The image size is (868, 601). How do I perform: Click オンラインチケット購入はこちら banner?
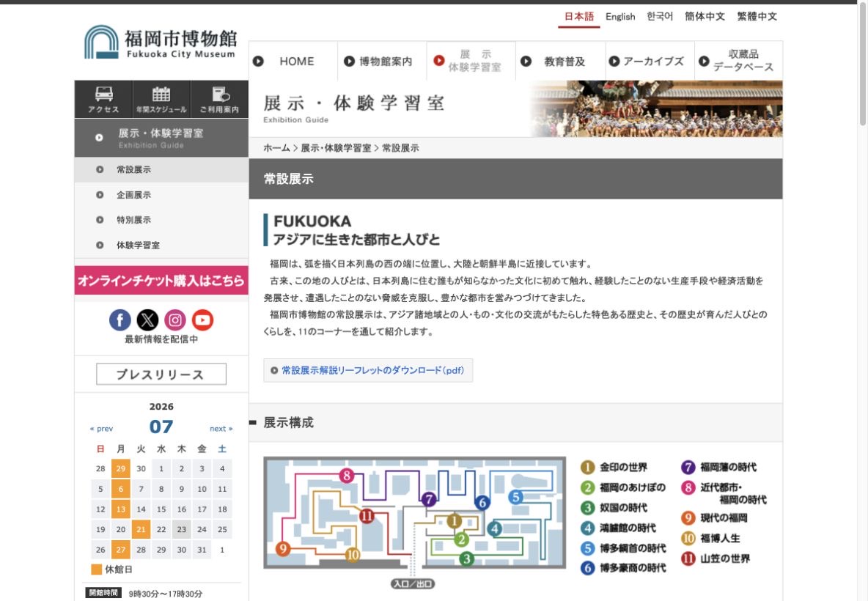pos(161,280)
